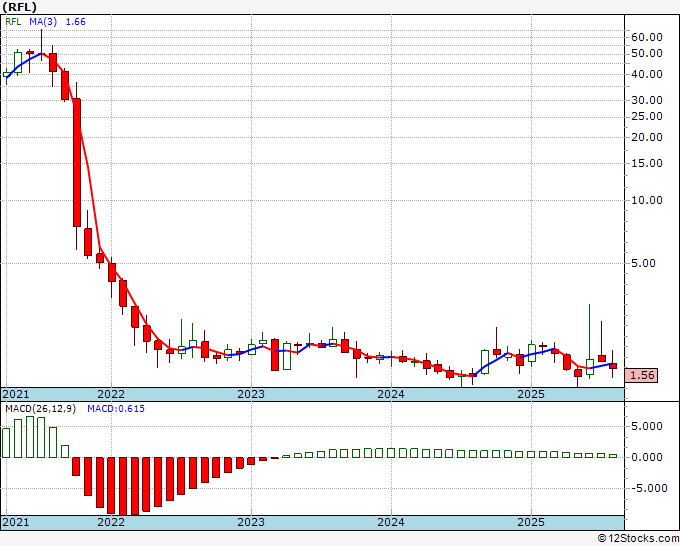Image resolution: width=680 pixels, height=546 pixels.
Task: Click the 20.00 price axis label
Action: click(x=647, y=137)
